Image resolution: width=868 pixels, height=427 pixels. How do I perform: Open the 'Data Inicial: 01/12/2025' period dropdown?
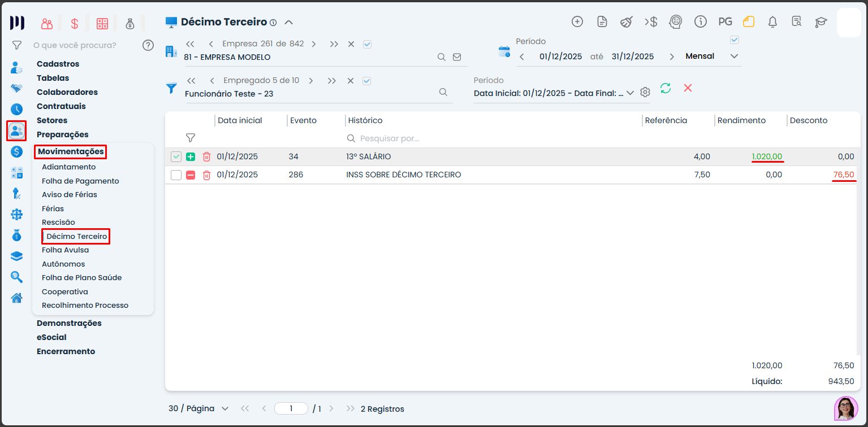(x=554, y=93)
